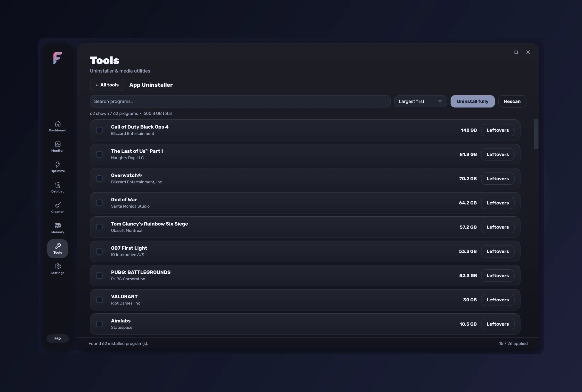Click the F app logo
This screenshot has width=582, height=392.
[x=57, y=58]
